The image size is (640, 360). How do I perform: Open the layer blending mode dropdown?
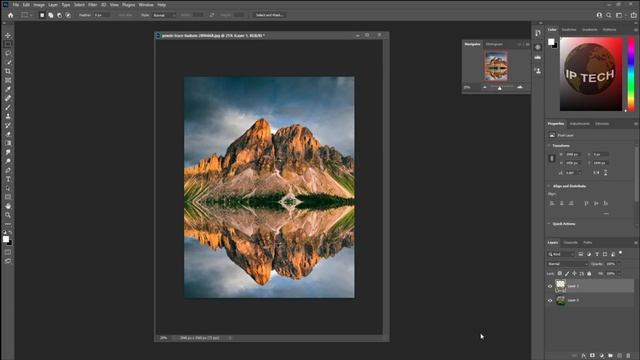click(x=567, y=264)
